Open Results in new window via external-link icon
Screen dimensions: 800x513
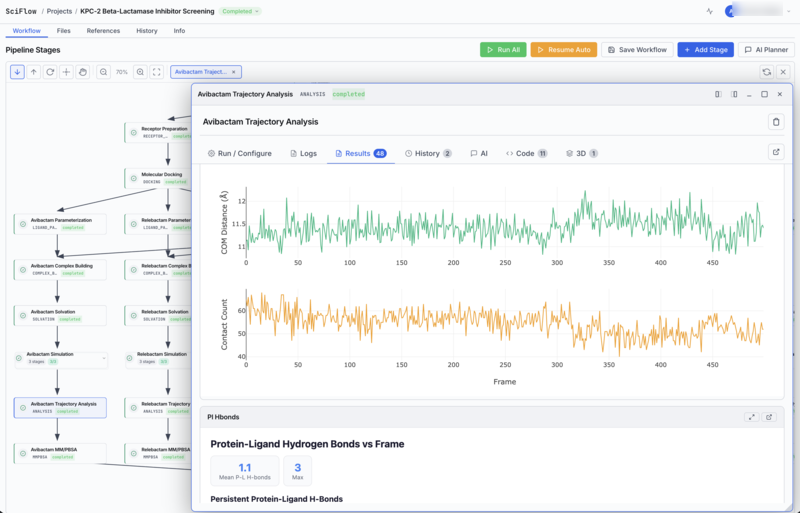[775, 153]
